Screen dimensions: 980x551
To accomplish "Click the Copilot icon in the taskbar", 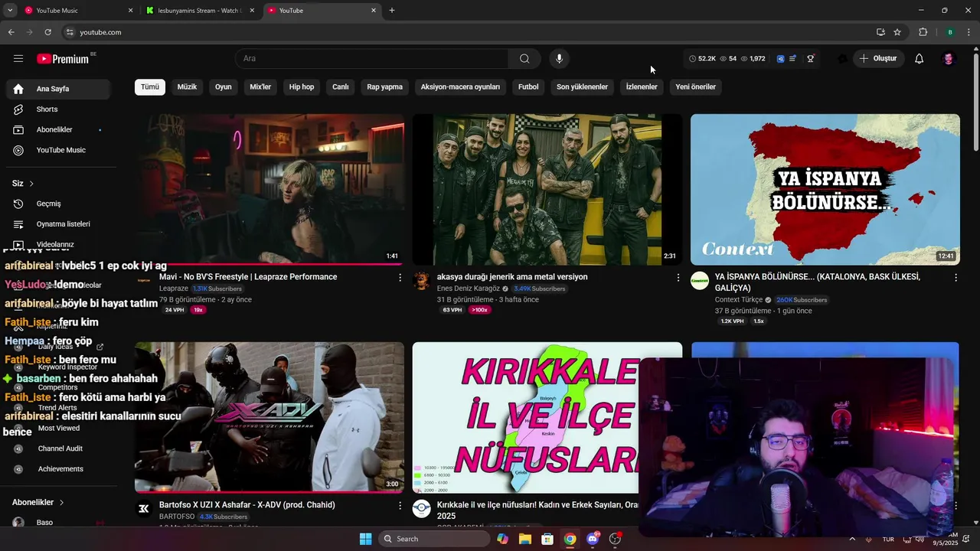I will [502, 539].
